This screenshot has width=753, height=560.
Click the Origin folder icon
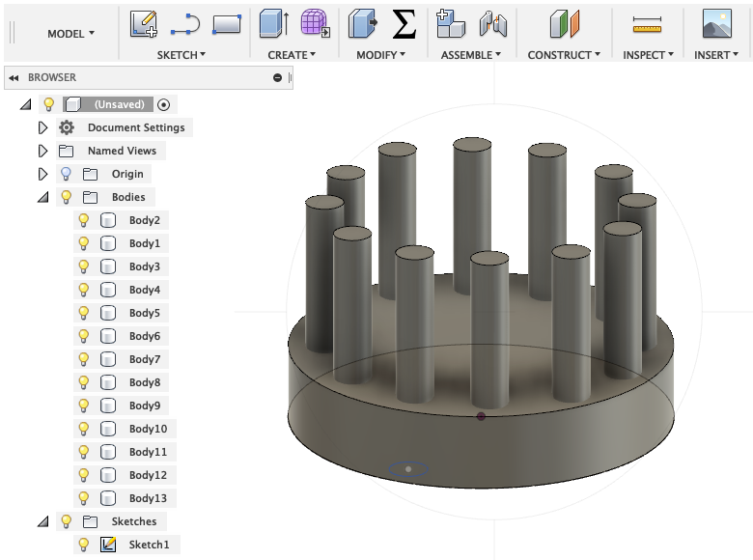point(90,174)
